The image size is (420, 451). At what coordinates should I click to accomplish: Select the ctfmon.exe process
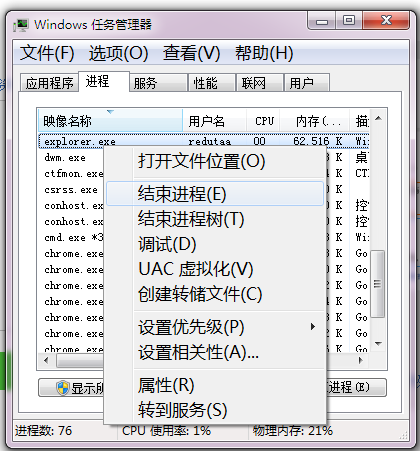(x=74, y=173)
